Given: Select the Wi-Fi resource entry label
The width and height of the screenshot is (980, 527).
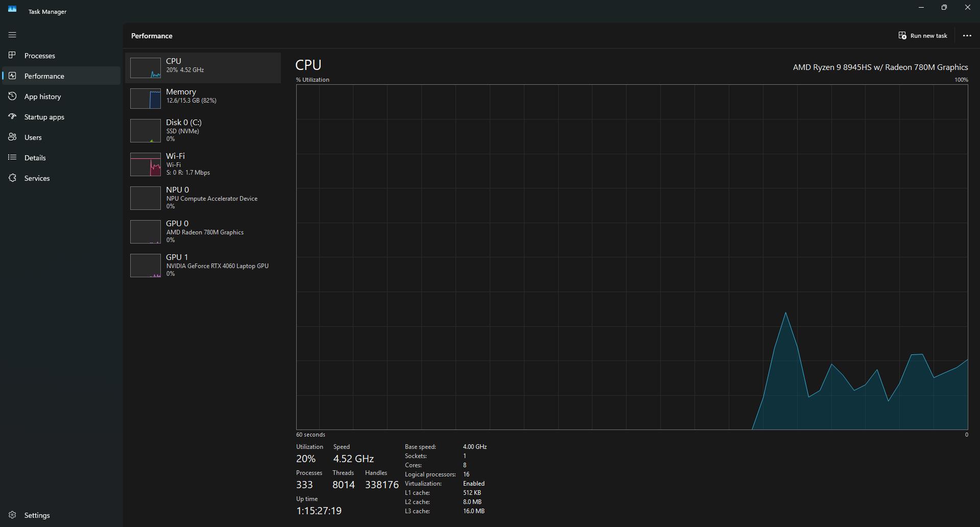Looking at the screenshot, I should (175, 156).
